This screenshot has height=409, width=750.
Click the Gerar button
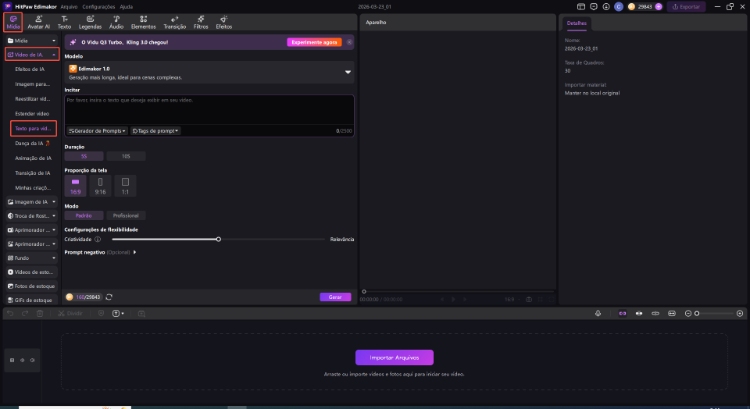pos(335,297)
